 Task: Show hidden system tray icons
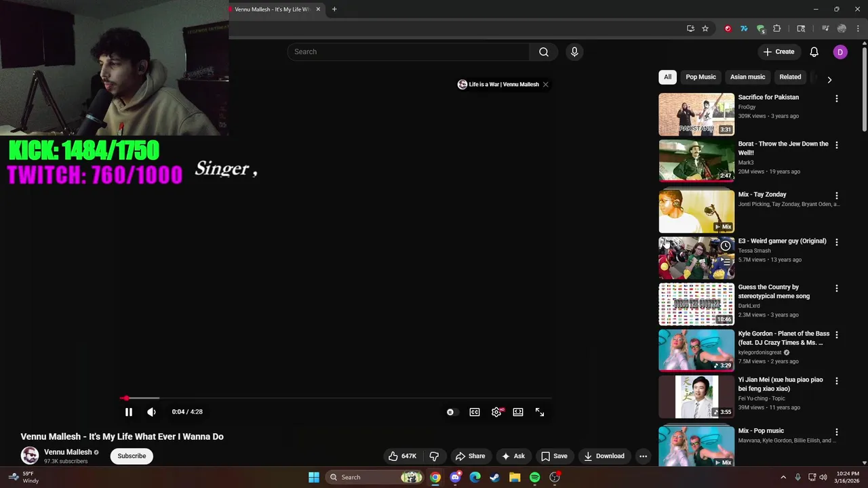click(x=783, y=477)
